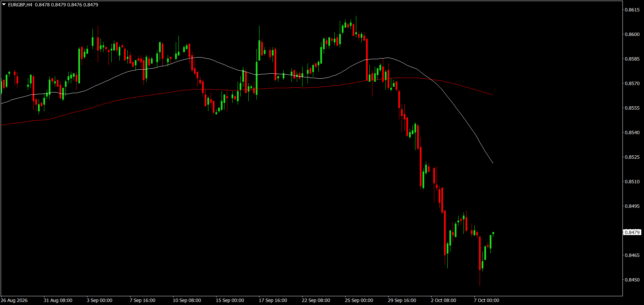Choose the 22 Sep 08:00 time label
Screen dimensions: 644x305
[316, 300]
